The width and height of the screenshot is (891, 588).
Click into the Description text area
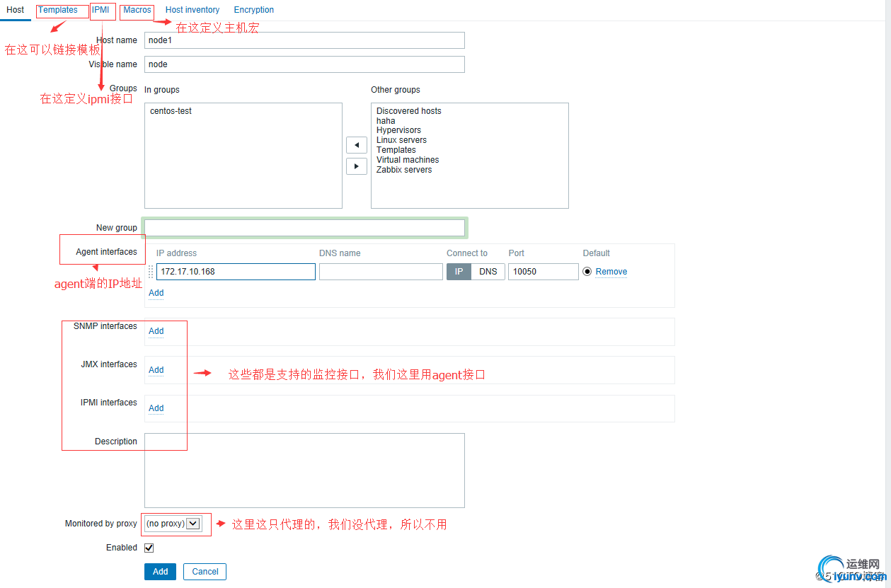[x=304, y=471]
